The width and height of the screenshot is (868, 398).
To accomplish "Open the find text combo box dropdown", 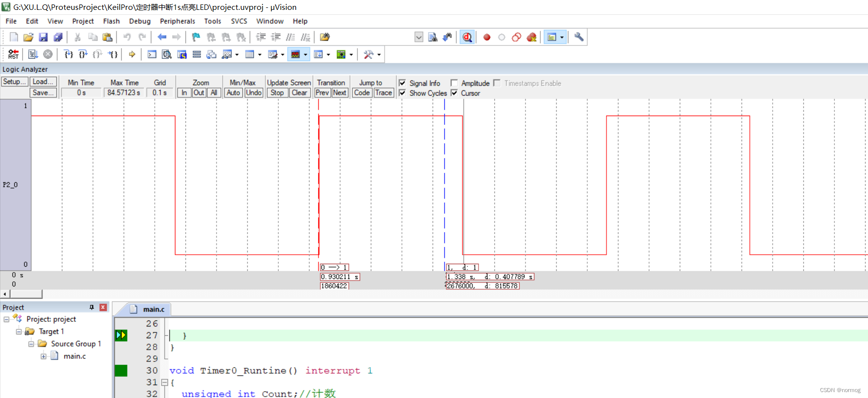I will click(x=419, y=37).
